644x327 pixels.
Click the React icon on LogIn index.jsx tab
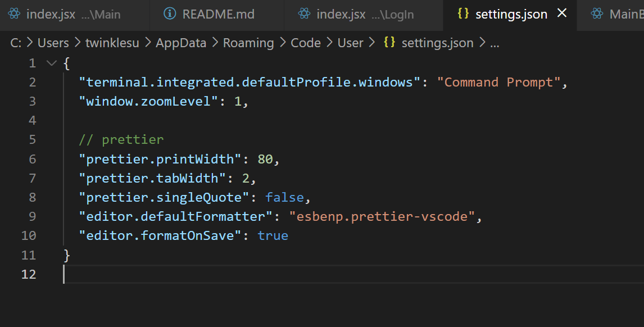click(x=305, y=14)
